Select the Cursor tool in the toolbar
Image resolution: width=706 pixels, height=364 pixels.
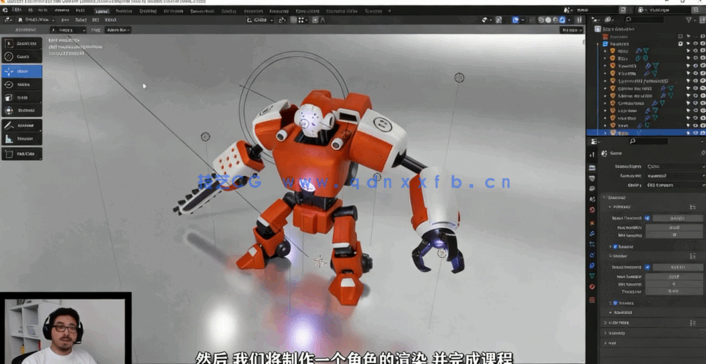click(x=22, y=57)
